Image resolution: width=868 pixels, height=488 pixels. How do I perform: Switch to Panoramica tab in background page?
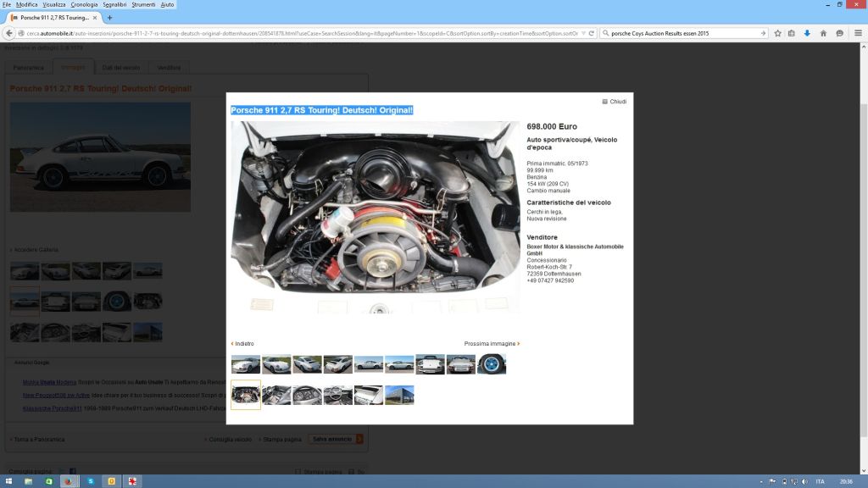28,68
